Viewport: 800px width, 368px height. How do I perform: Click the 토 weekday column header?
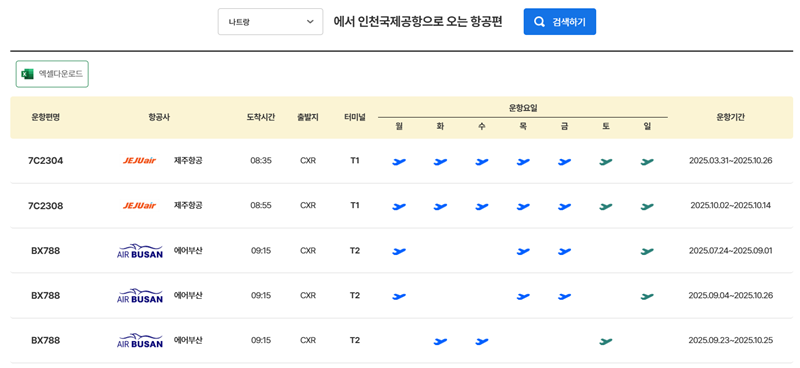click(606, 127)
